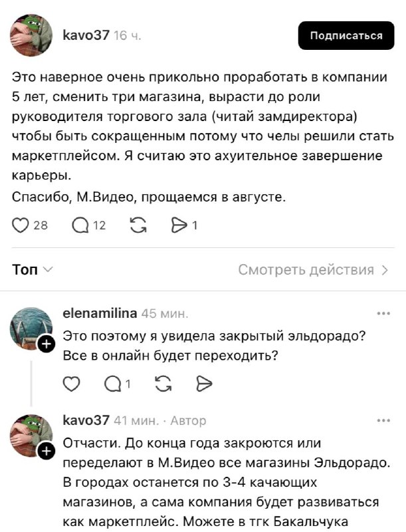Share the main post via send icon

pos(179,225)
